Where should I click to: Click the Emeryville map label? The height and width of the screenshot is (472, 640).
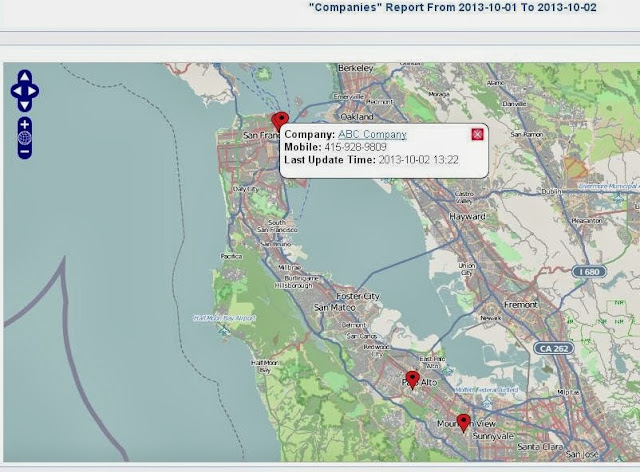point(349,97)
